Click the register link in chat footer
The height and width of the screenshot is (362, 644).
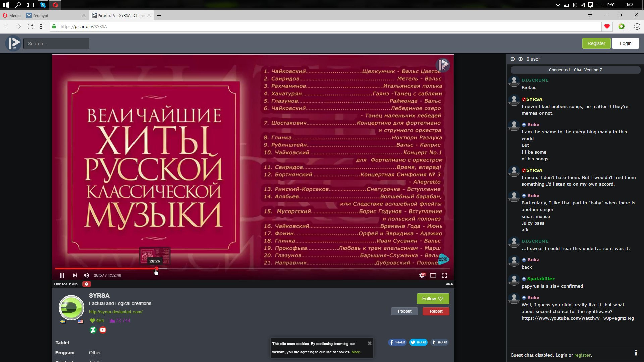coord(583,355)
